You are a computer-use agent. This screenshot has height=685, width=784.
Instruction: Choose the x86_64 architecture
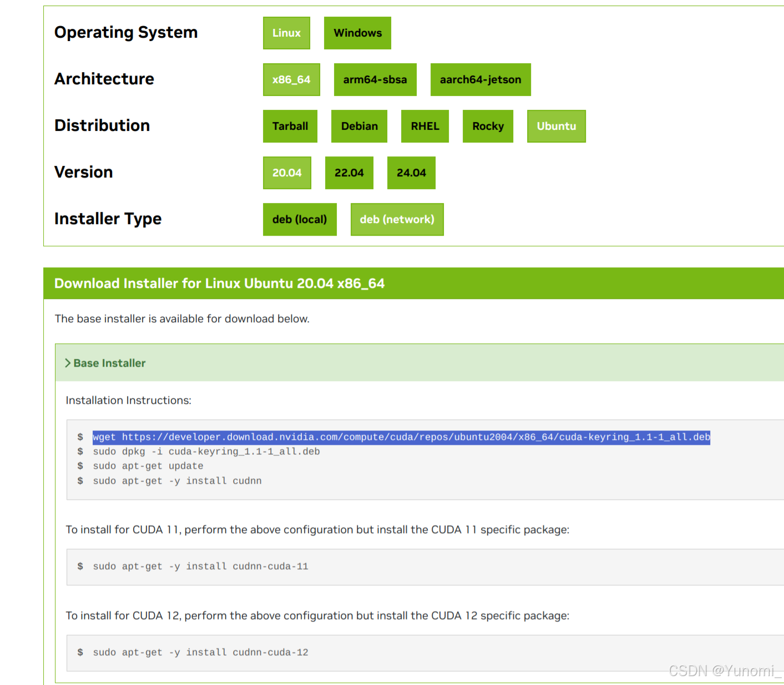(x=291, y=79)
